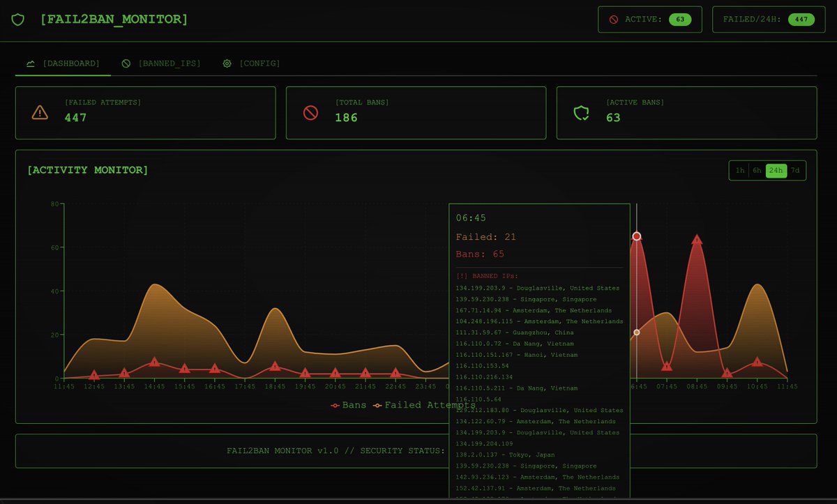Click the FAIL2BAN_MONITOR title text
This screenshot has height=504, width=837.
click(x=114, y=20)
